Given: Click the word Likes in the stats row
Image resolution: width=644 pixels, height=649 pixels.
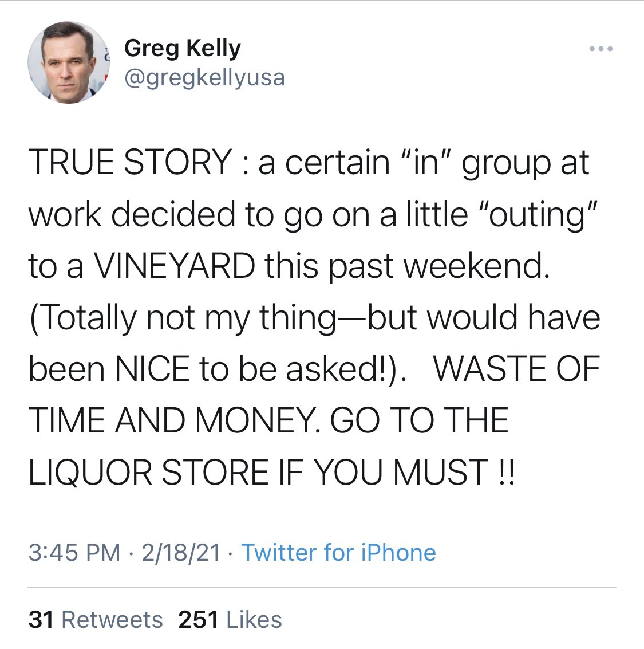Looking at the screenshot, I should [254, 620].
